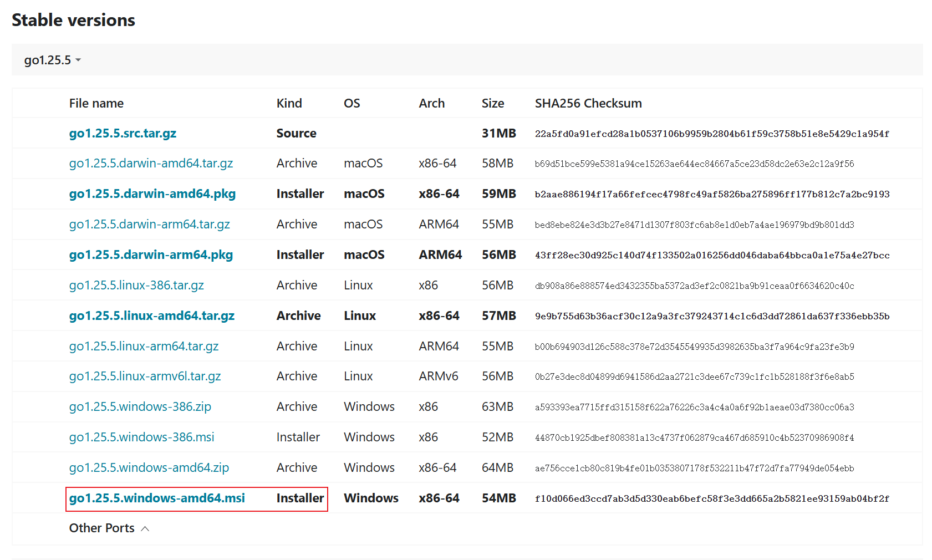Click the SHA256 checksum for windows-amd64.msi
The image size is (932, 560).
pyautogui.click(x=711, y=499)
